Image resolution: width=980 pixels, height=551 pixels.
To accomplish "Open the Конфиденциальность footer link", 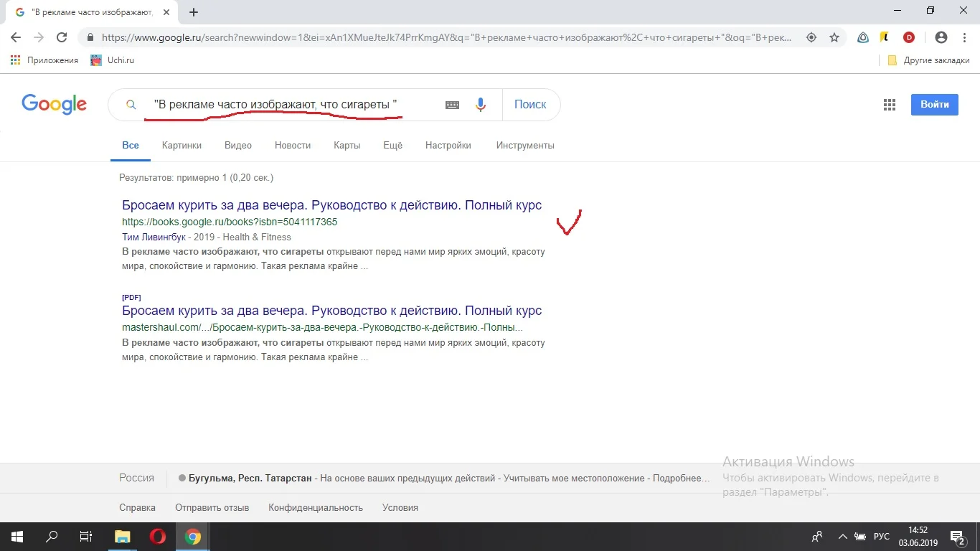I will [316, 507].
